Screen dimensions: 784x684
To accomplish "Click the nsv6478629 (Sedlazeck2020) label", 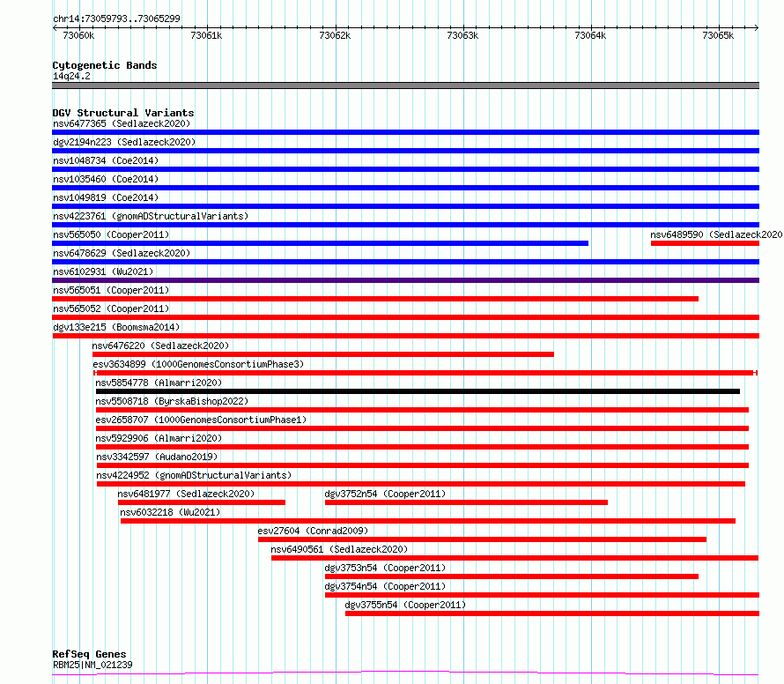I will (x=122, y=253).
